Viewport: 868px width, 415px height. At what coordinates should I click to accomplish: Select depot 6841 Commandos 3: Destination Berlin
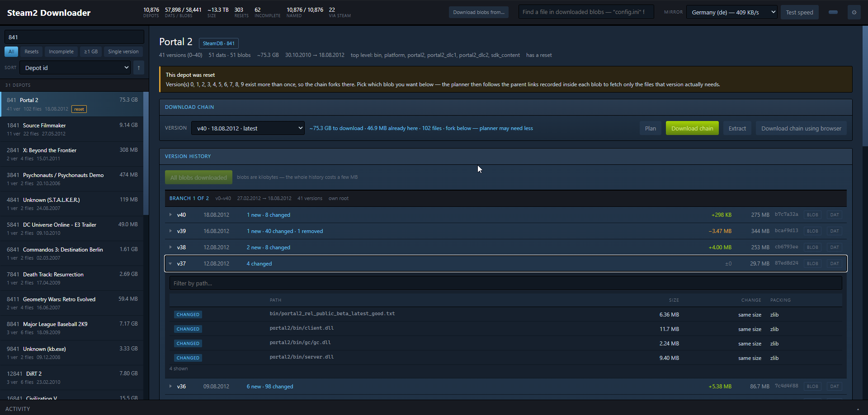click(72, 253)
